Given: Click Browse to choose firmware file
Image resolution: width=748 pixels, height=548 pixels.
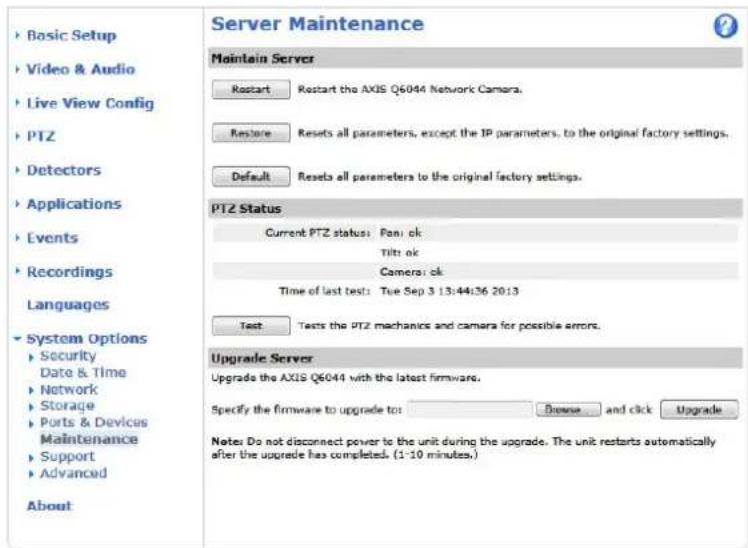Looking at the screenshot, I should (568, 410).
